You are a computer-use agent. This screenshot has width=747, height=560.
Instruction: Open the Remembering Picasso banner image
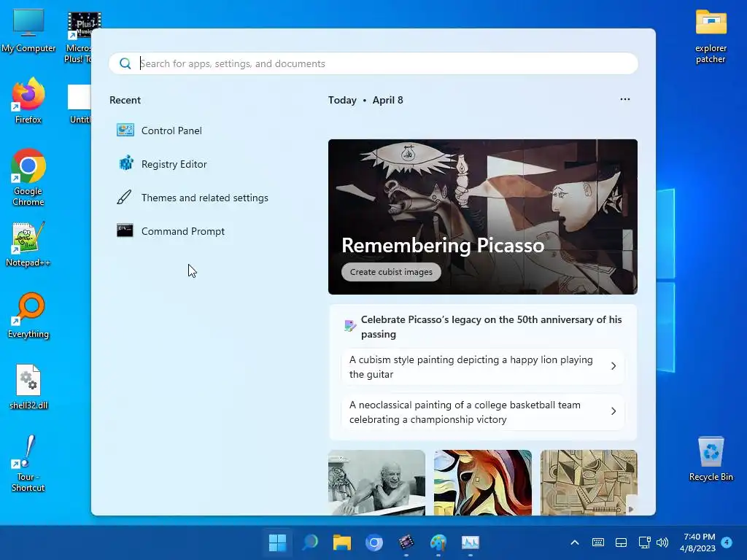pyautogui.click(x=483, y=217)
